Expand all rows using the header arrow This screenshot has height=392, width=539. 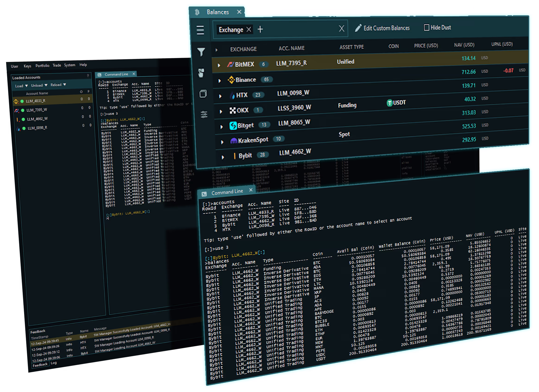coord(216,50)
